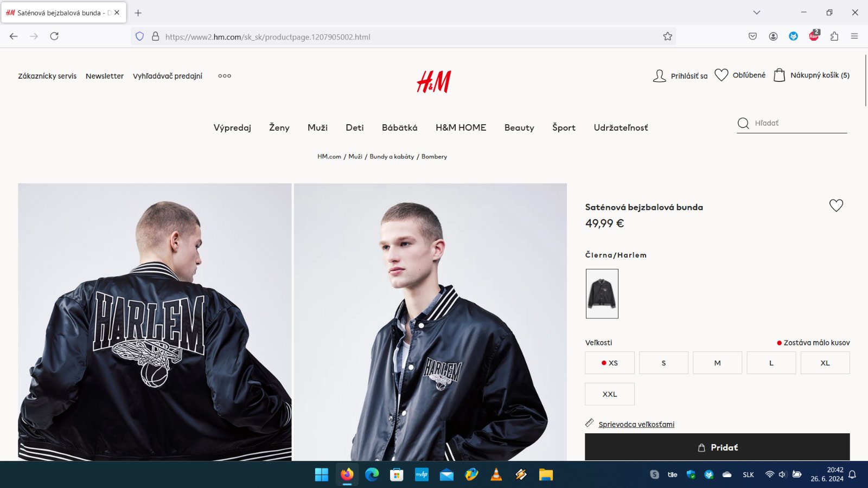Open the Firefox application menu
The height and width of the screenshot is (488, 868).
click(x=854, y=36)
